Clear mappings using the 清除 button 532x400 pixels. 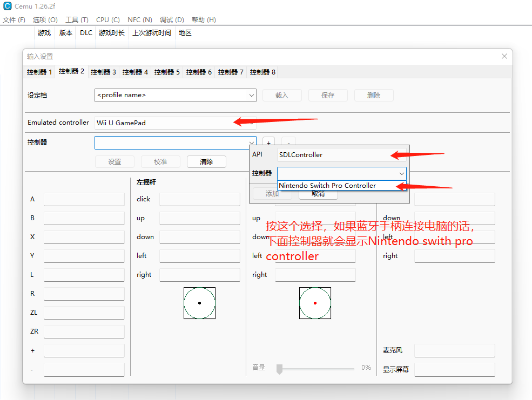pos(206,161)
